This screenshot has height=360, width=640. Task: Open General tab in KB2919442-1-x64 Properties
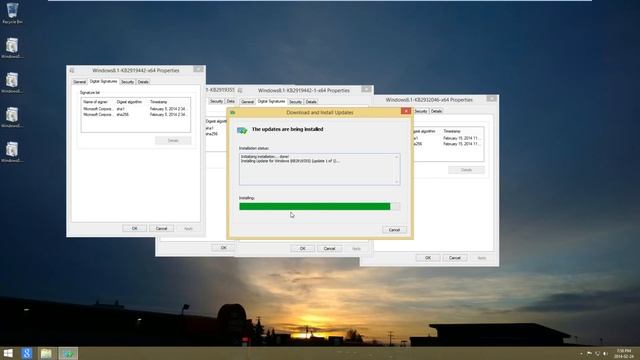click(x=247, y=102)
